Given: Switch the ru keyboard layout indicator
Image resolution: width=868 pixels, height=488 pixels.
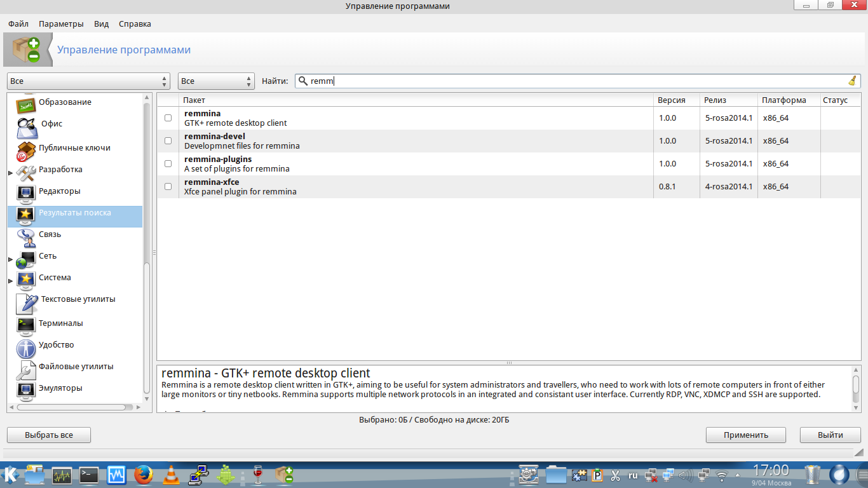Looking at the screenshot, I should pyautogui.click(x=633, y=475).
